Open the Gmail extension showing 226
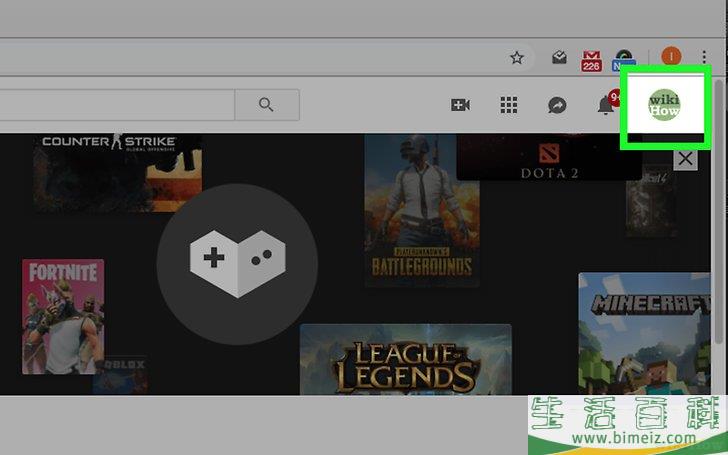The image size is (728, 455). click(591, 61)
